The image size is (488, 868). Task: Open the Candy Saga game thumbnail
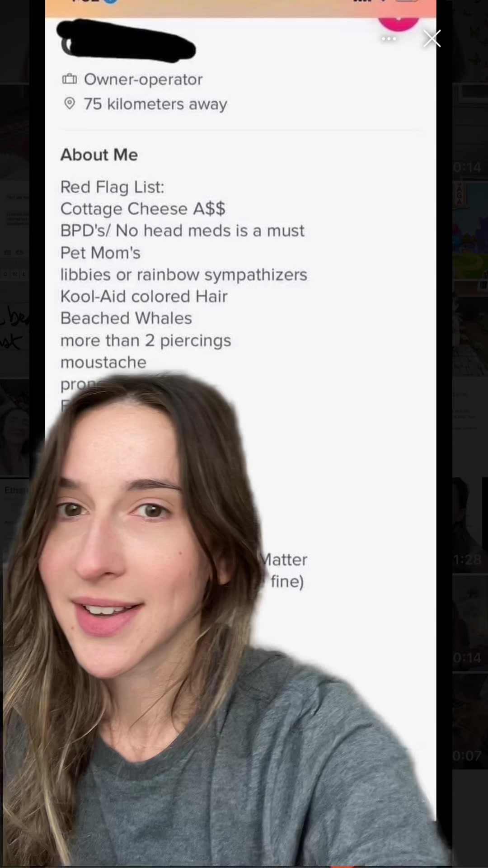[x=470, y=231]
